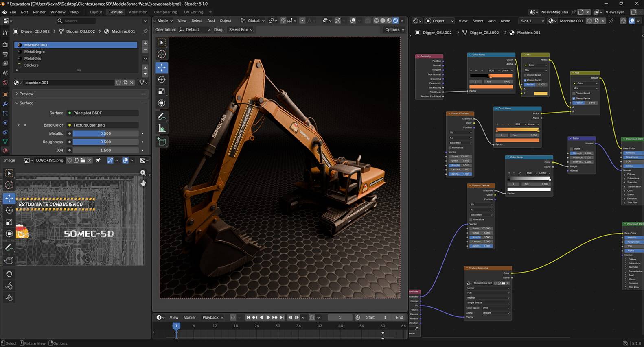This screenshot has width=644, height=347.
Task: Click the zoom magnifier in the image editor
Action: click(143, 173)
